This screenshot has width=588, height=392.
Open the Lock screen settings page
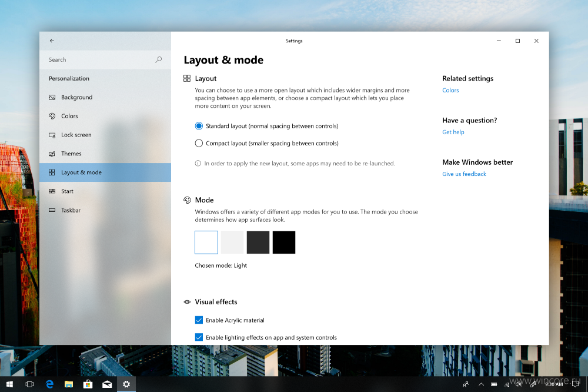coord(105,135)
